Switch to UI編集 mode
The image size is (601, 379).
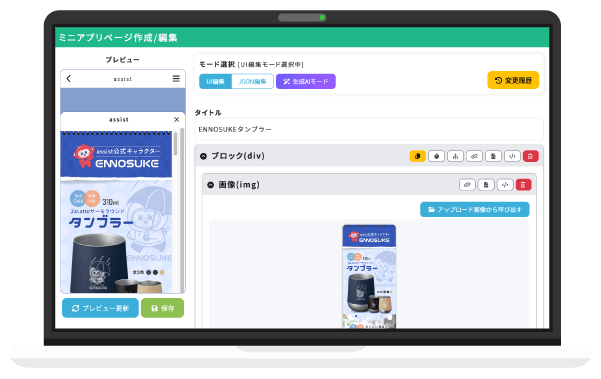click(215, 81)
